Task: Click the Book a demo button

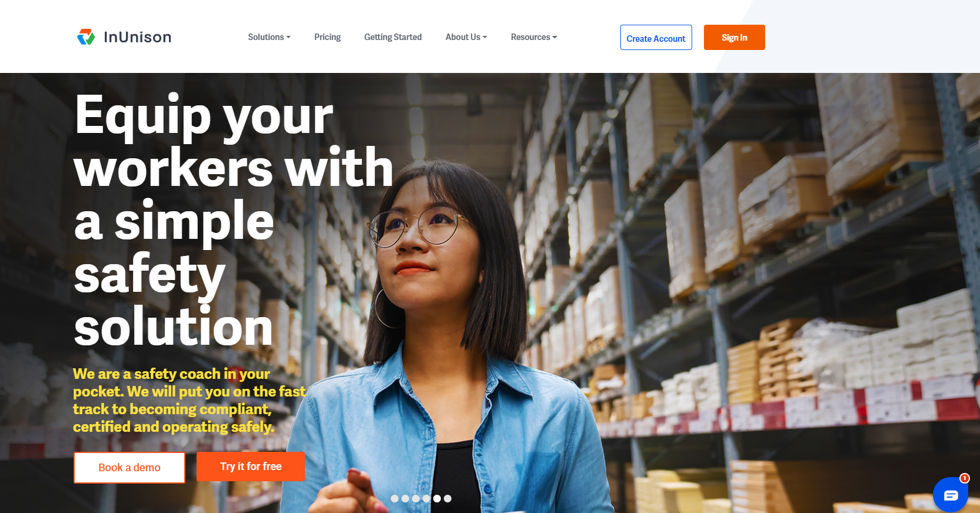Action: tap(129, 468)
